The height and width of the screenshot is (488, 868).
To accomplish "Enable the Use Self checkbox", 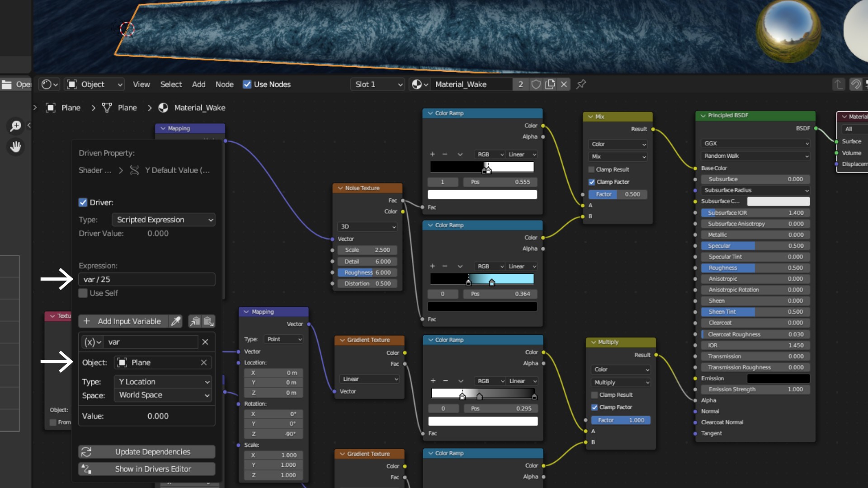I will click(83, 293).
